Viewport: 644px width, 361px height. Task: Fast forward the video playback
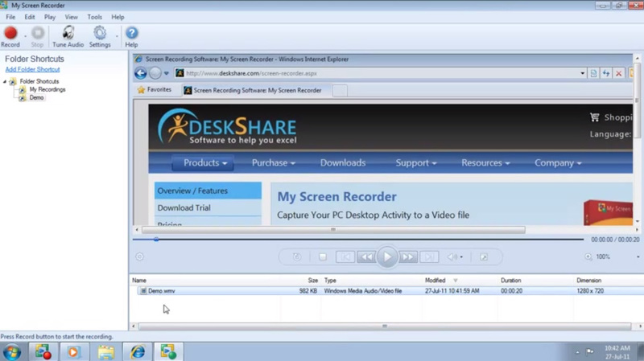click(x=408, y=256)
